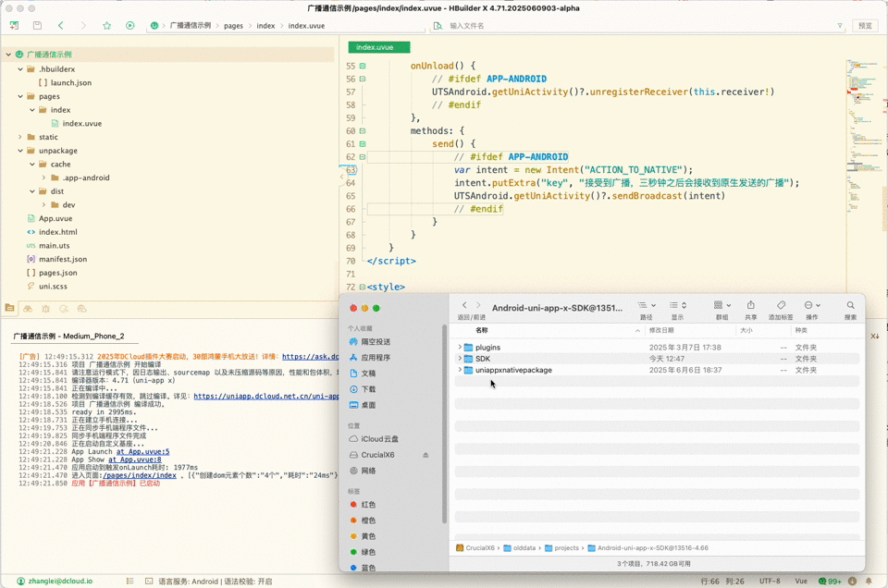This screenshot has height=588, width=888.
Task: Click the index.uvue breadcrumb segment
Action: coord(306,26)
